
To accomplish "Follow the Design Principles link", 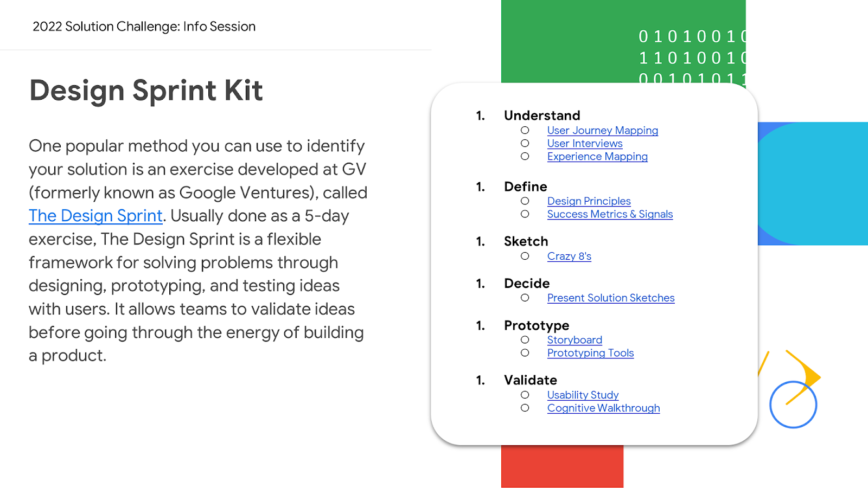I will (x=589, y=201).
